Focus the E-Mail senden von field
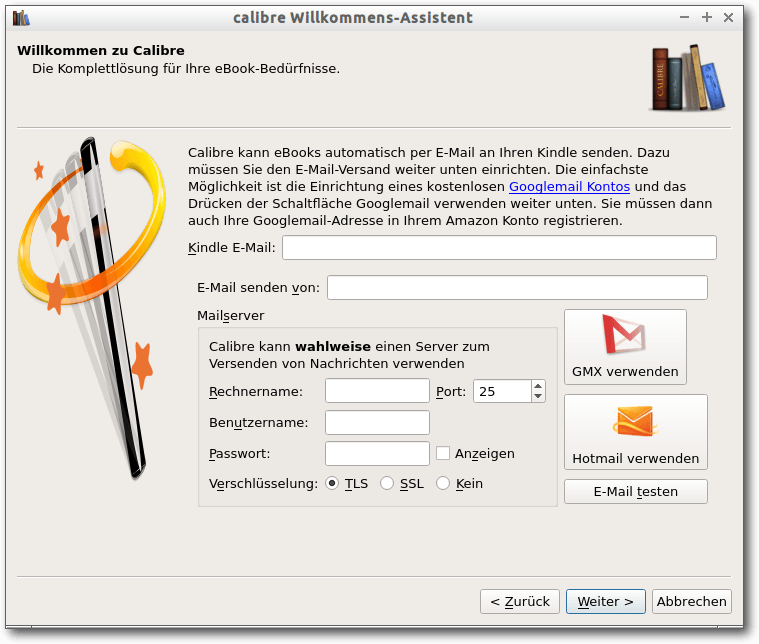Screen dimensions: 759x644 tap(517, 288)
